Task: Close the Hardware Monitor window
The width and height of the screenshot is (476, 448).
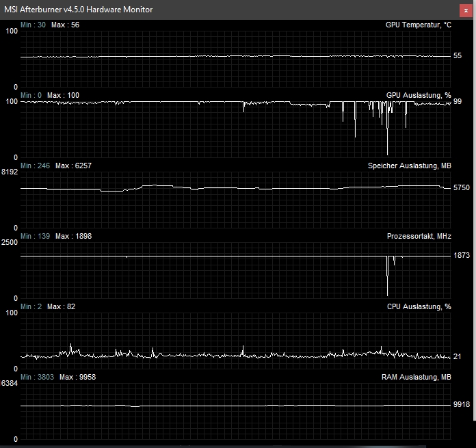Action: coord(466,11)
